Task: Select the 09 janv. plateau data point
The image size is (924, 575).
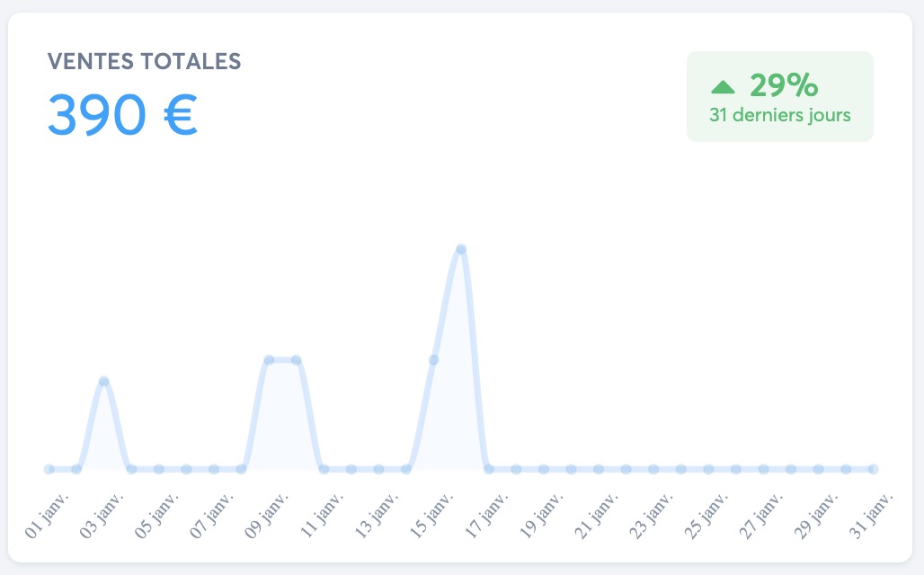Action: click(269, 360)
